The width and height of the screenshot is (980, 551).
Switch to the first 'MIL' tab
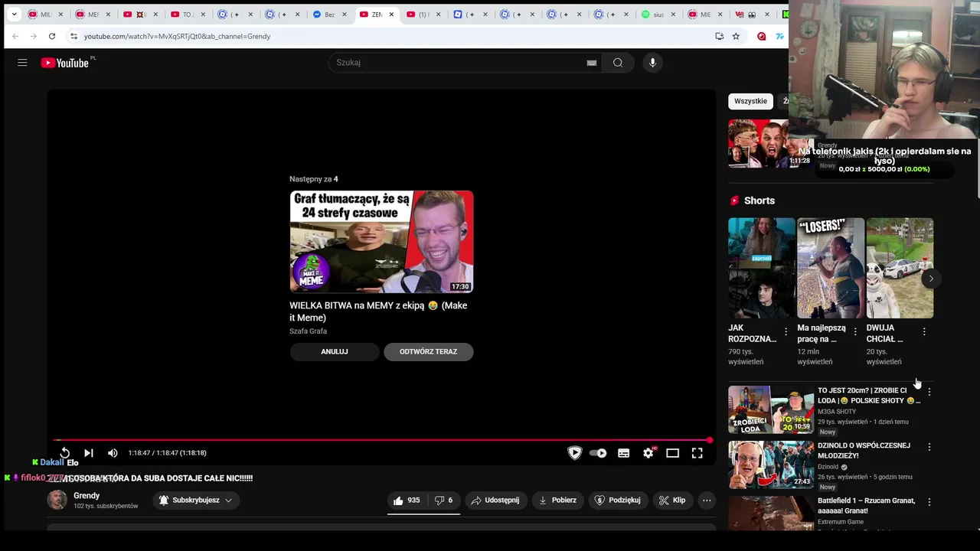[45, 15]
